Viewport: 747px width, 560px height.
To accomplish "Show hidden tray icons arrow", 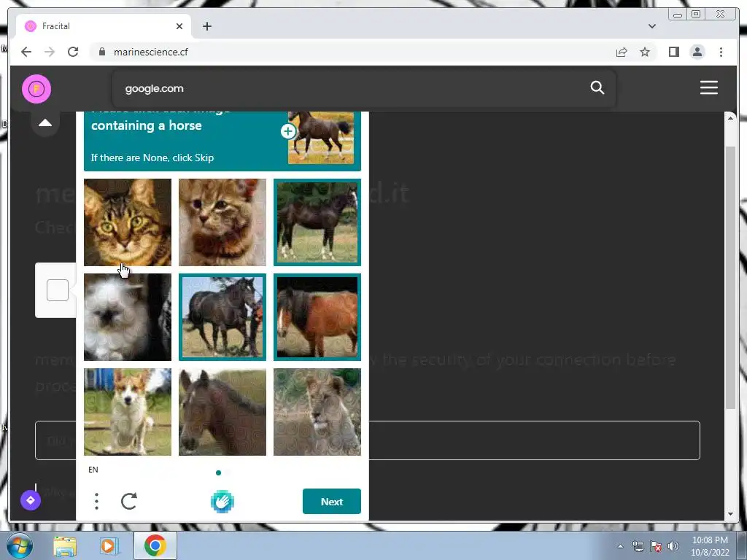I will pyautogui.click(x=620, y=546).
